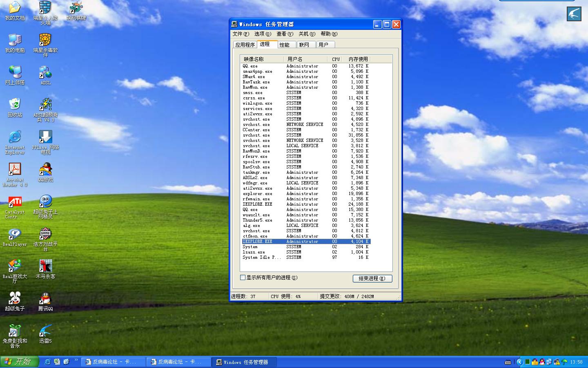Open the 腾讯QQ desktop icon
This screenshot has height=368, width=588.
pos(45,299)
